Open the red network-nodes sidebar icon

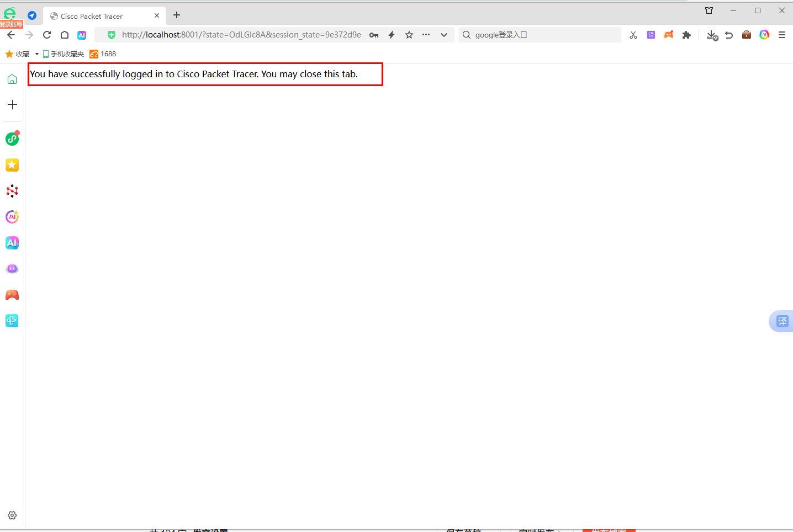[12, 191]
